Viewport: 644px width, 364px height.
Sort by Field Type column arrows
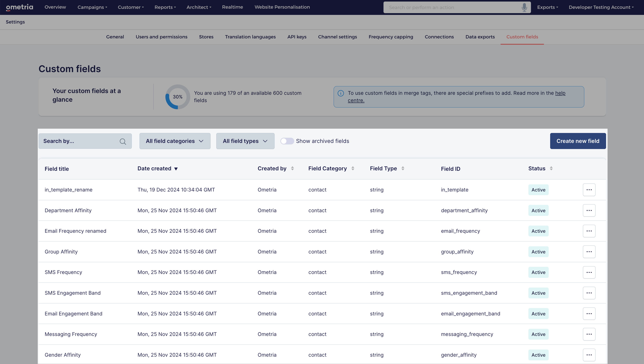click(x=403, y=168)
